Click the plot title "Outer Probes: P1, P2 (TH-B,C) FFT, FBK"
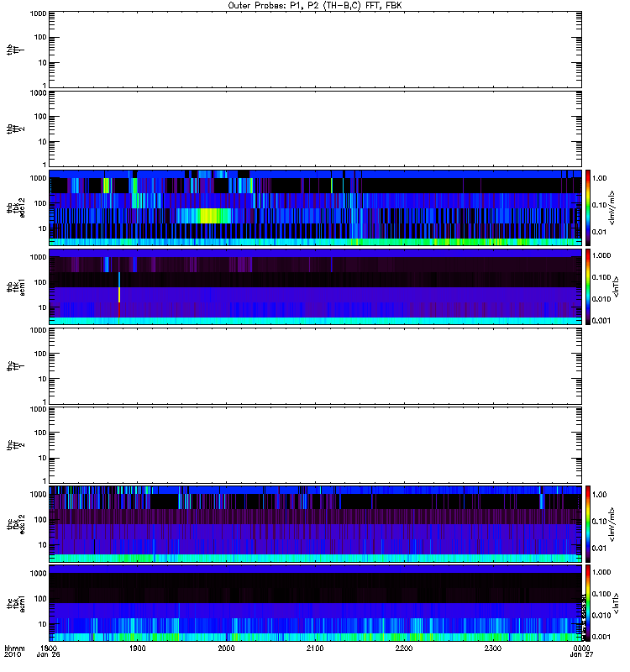The image size is (630, 672). tap(315, 6)
